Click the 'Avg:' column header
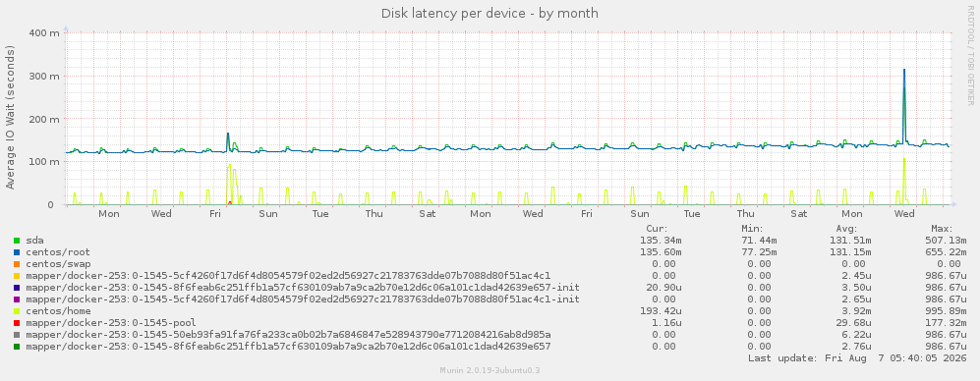Viewport: 980px width, 381px height. pyautogui.click(x=847, y=229)
